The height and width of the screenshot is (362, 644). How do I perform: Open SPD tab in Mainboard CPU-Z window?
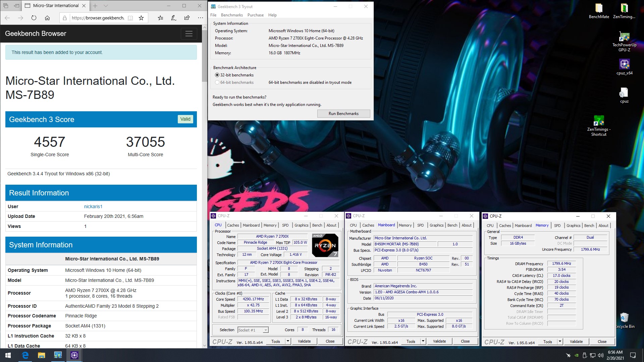click(x=420, y=225)
